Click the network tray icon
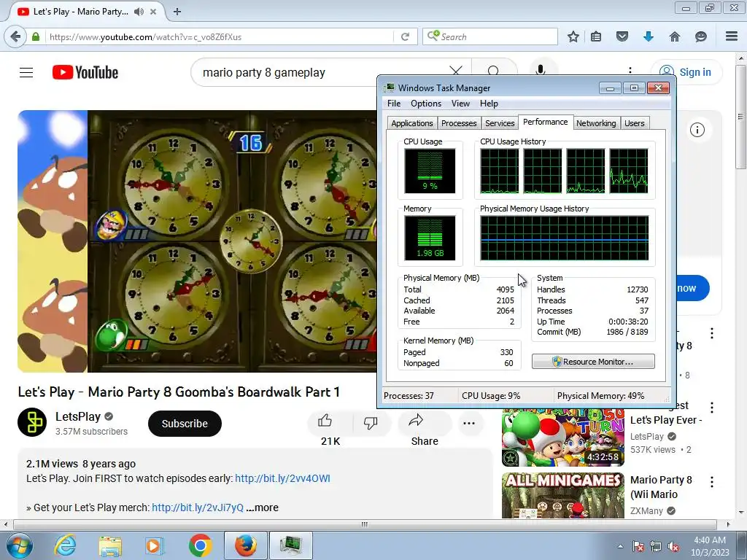 (656, 546)
